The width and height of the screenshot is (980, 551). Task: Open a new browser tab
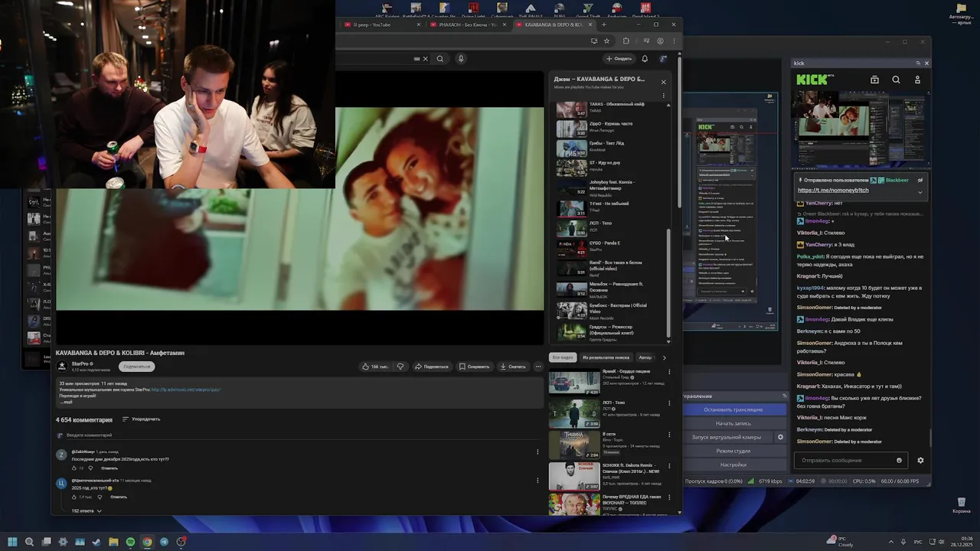pyautogui.click(x=603, y=24)
